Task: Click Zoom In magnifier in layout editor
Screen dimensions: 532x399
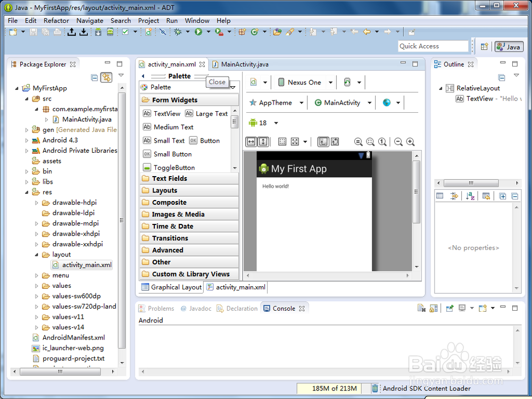Action: (411, 142)
